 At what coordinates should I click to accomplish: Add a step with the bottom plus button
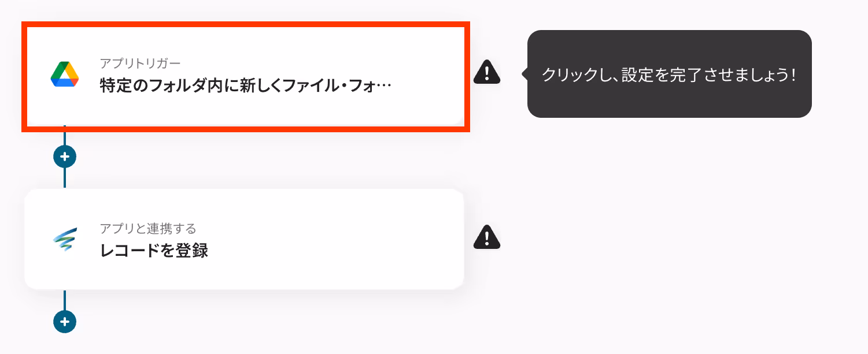[x=65, y=322]
